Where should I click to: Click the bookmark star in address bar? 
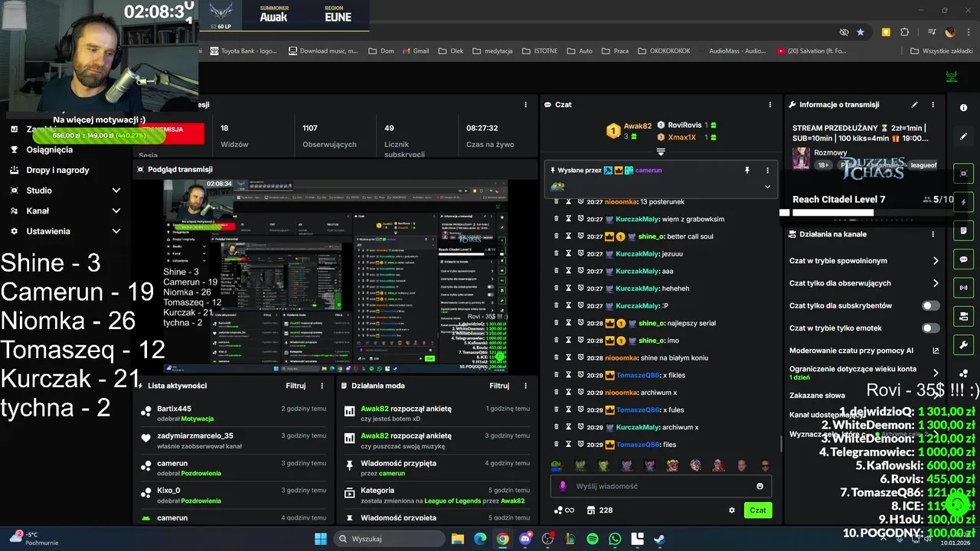click(861, 32)
